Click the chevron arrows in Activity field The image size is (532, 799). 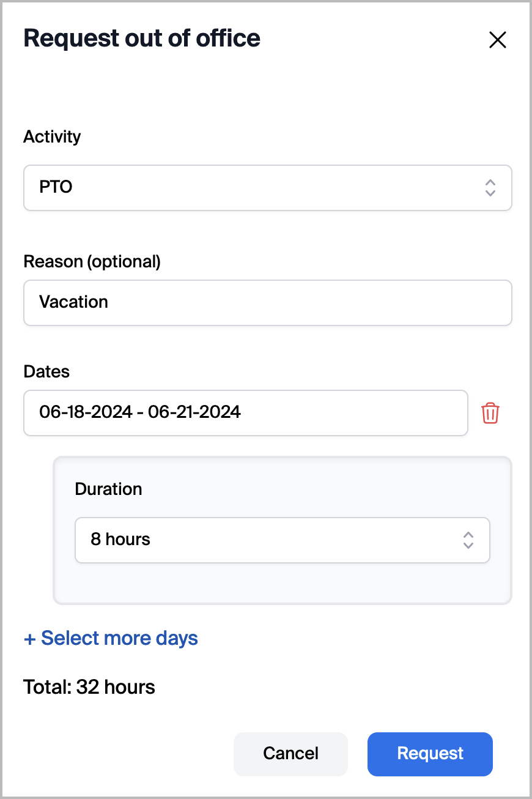[x=490, y=187]
